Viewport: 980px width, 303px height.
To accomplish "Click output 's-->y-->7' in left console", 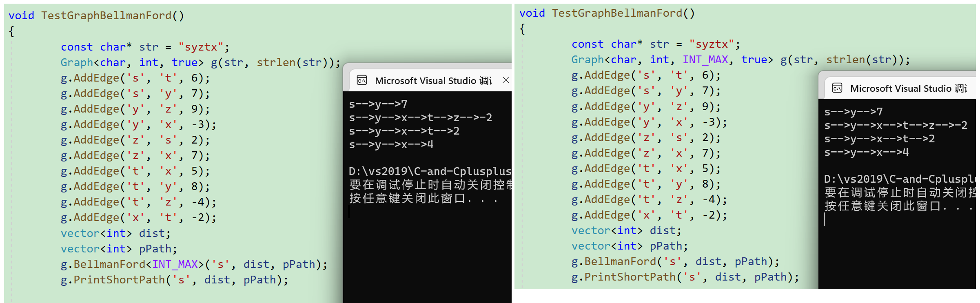I will pyautogui.click(x=378, y=104).
